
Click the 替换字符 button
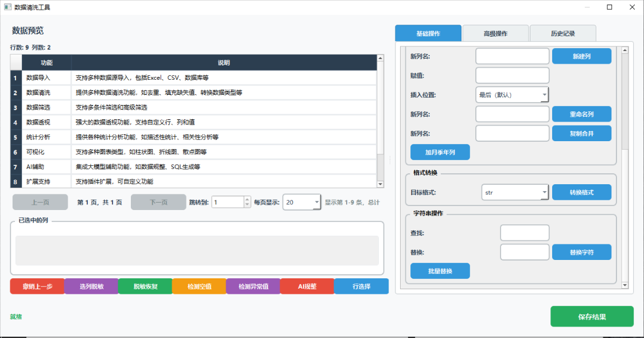click(581, 252)
